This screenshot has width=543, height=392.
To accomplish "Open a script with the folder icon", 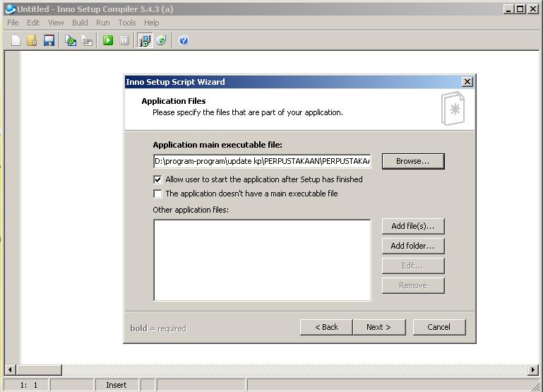I will 32,40.
